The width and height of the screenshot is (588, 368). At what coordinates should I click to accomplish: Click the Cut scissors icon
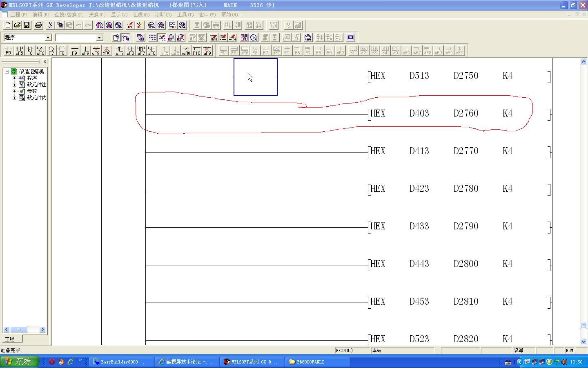[x=50, y=25]
